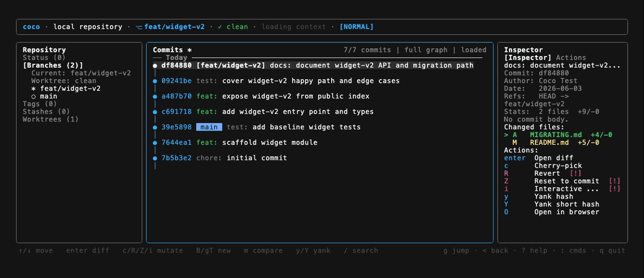Click the Today date group header
Screen dimensions: 644x278
click(x=176, y=57)
